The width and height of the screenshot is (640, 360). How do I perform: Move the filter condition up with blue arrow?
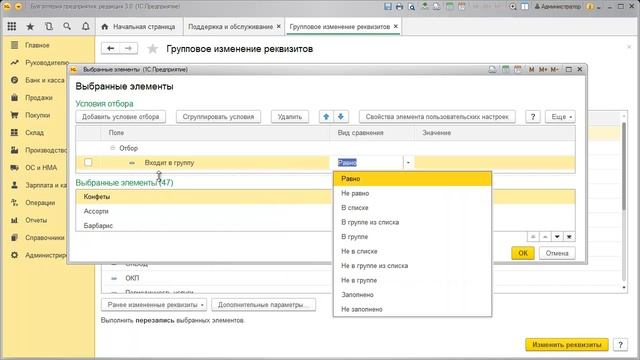click(x=326, y=117)
